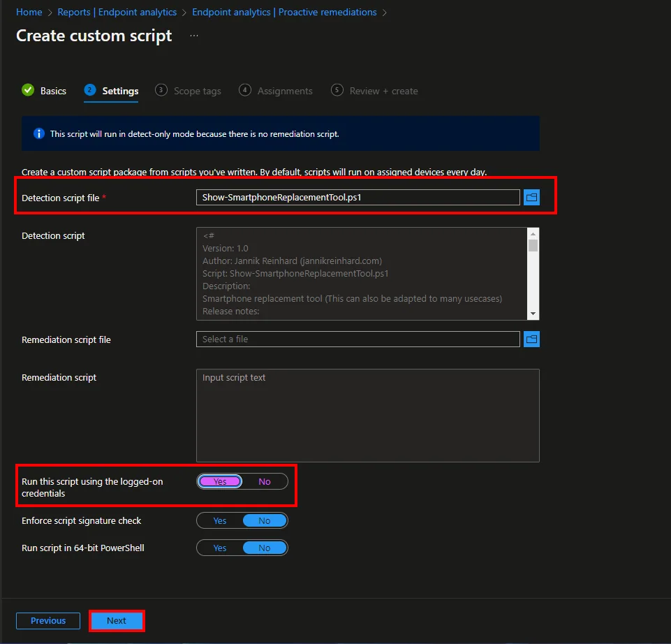Click the green Basics completed checkmark

point(28,90)
